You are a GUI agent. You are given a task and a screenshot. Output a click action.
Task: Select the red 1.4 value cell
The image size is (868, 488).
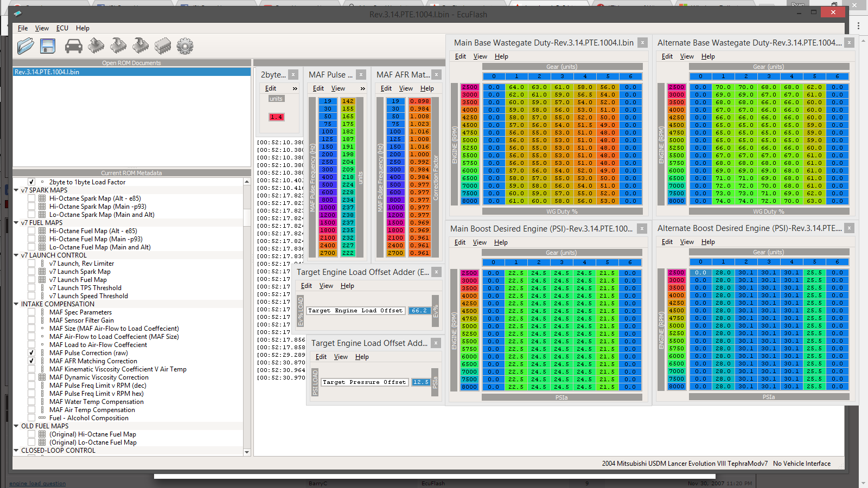pyautogui.click(x=276, y=117)
